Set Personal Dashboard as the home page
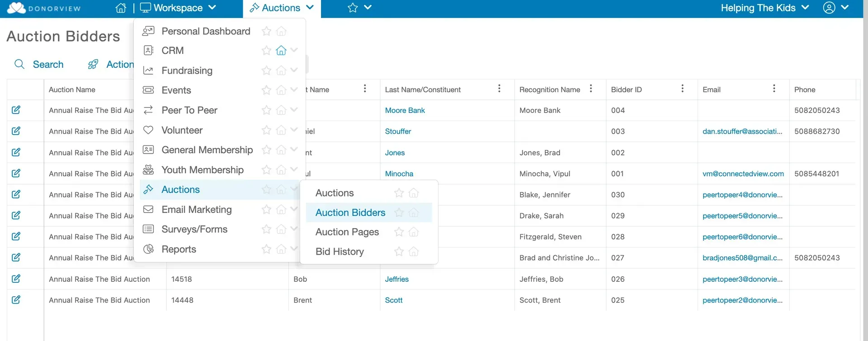The height and width of the screenshot is (341, 868). click(281, 31)
